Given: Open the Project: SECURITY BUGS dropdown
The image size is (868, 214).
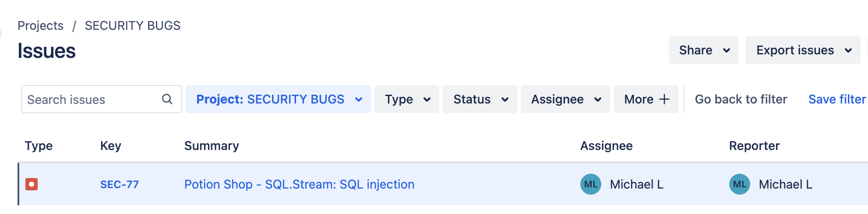Looking at the screenshot, I should (278, 99).
